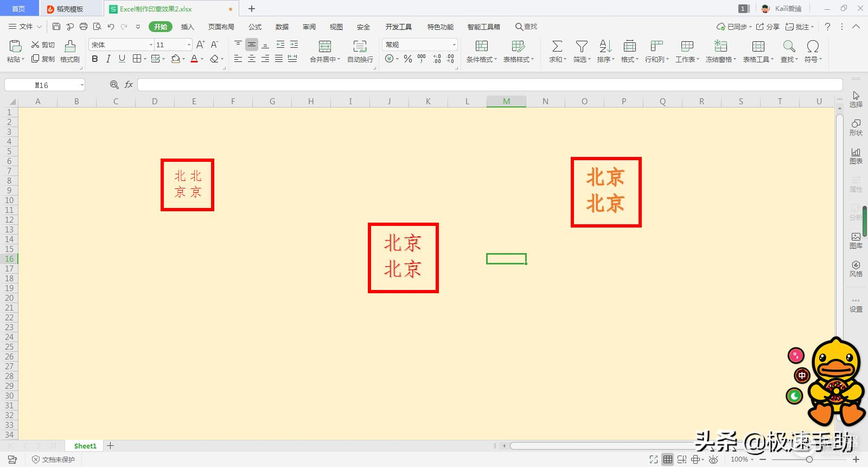
Task: Toggle align right
Action: pyautogui.click(x=265, y=59)
